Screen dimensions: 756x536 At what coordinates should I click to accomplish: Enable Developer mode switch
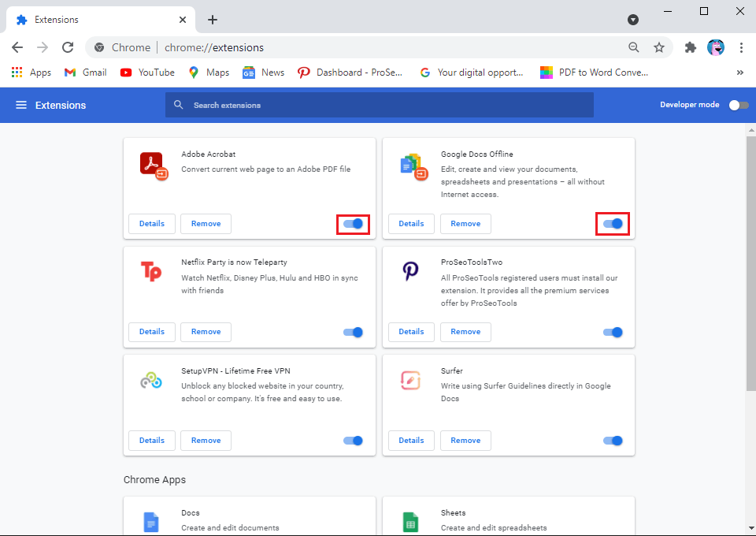[738, 105]
